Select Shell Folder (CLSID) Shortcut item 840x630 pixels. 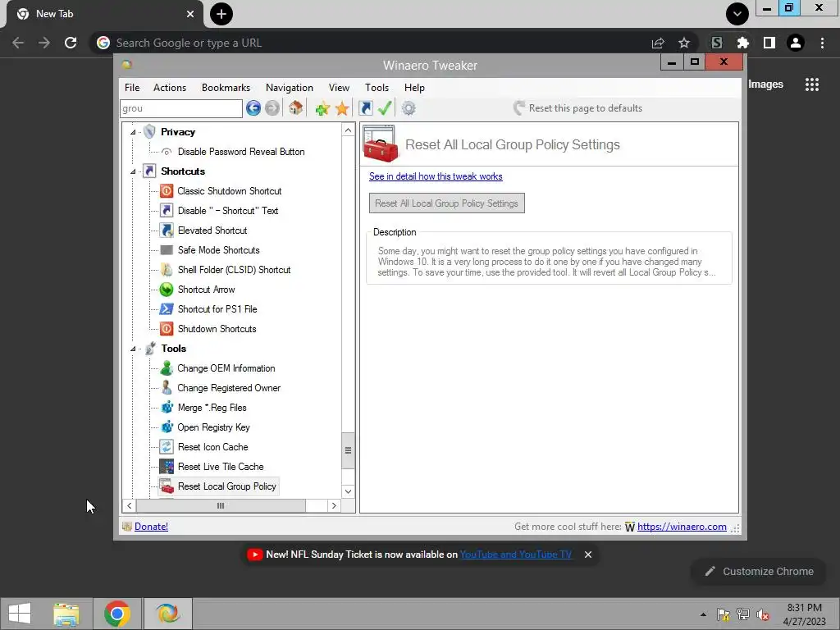pos(234,270)
